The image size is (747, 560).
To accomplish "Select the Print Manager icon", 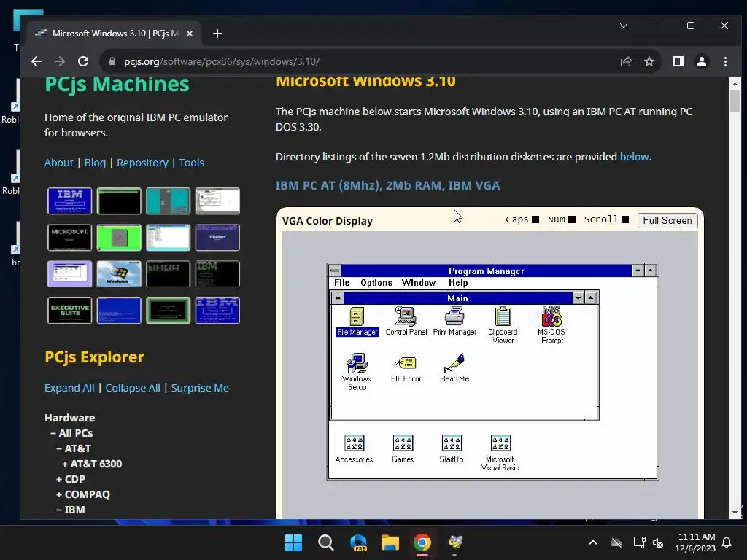I will (x=454, y=322).
